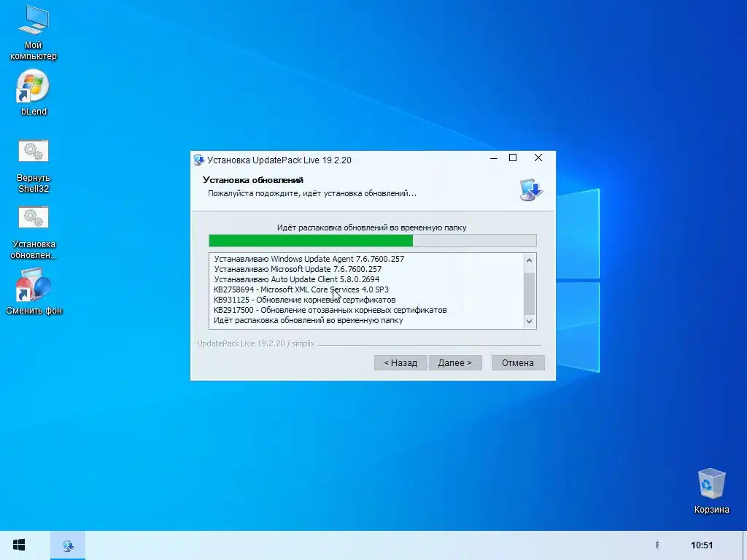The width and height of the screenshot is (747, 560).
Task: Select the Windows Update Agent 7.6.7600.257 line
Action: [309, 259]
